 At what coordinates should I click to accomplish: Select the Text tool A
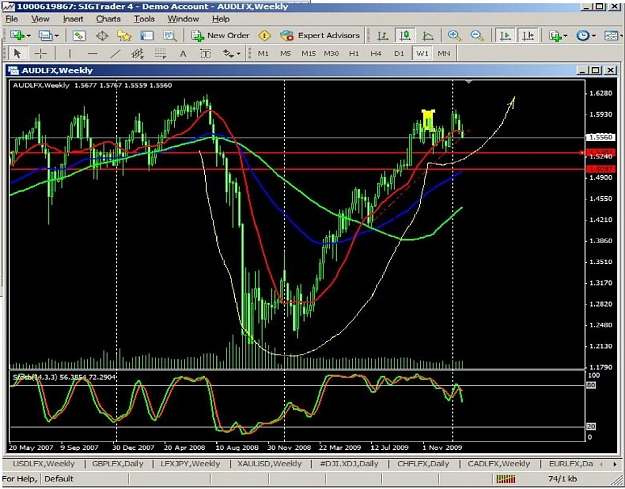[183, 53]
